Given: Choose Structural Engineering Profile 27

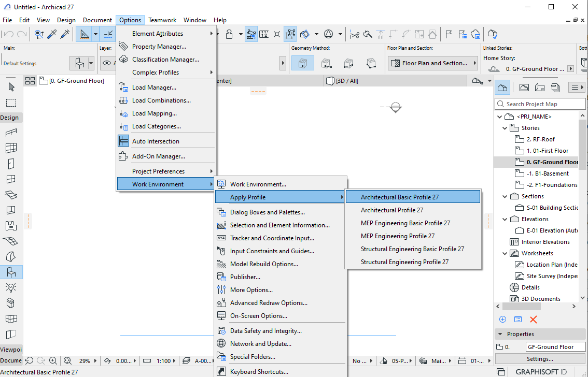Looking at the screenshot, I should (x=413, y=262).
